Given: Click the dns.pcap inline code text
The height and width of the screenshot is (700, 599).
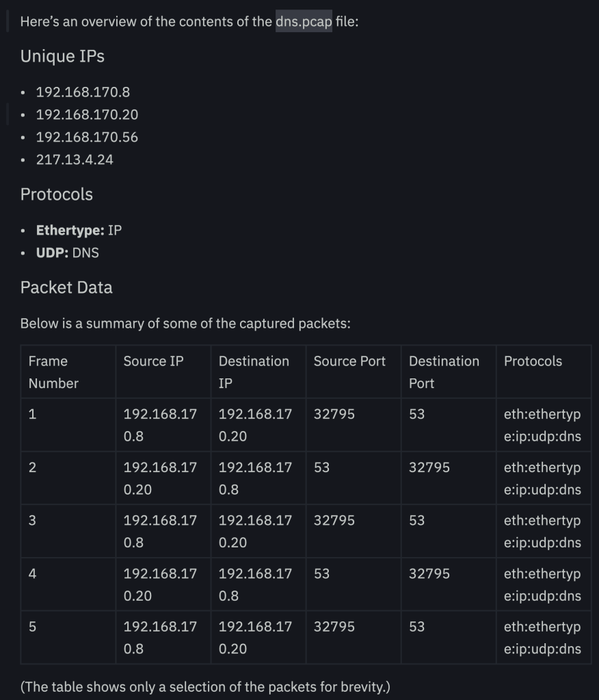Looking at the screenshot, I should point(304,21).
